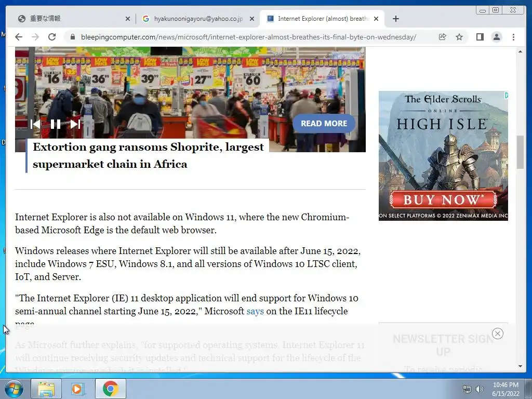Open a new browser tab
This screenshot has height=399, width=532.
[395, 19]
